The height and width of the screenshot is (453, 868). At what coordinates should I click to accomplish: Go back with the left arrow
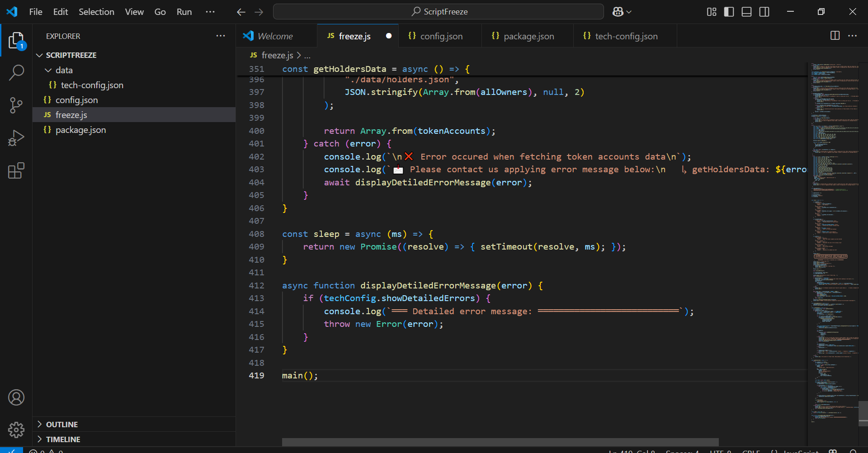(241, 12)
